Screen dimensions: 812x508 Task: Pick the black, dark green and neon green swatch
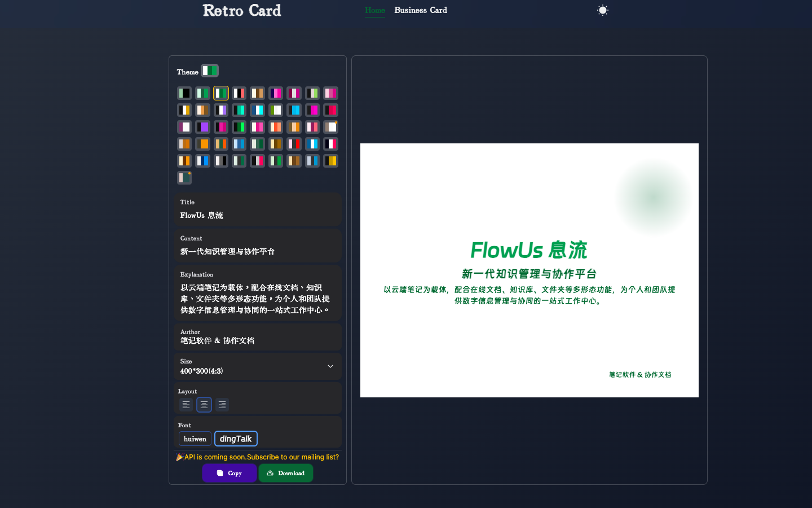click(x=239, y=127)
